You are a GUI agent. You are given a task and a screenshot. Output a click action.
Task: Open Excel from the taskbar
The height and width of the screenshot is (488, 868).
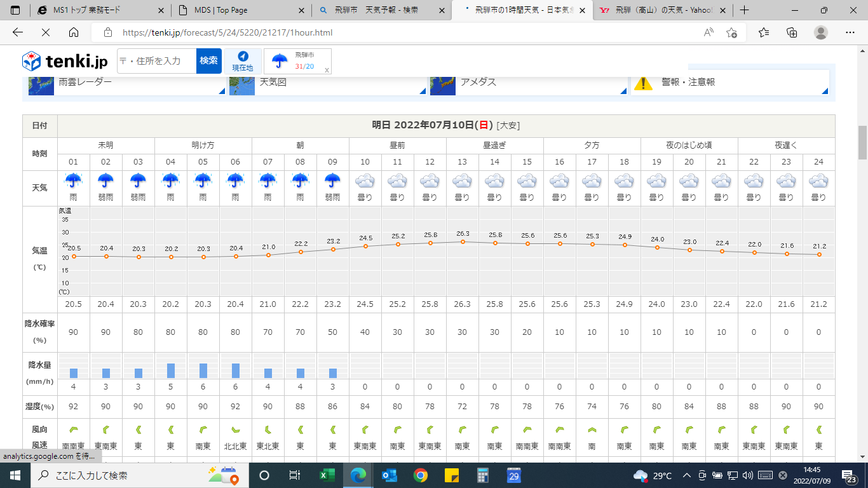pyautogui.click(x=327, y=475)
